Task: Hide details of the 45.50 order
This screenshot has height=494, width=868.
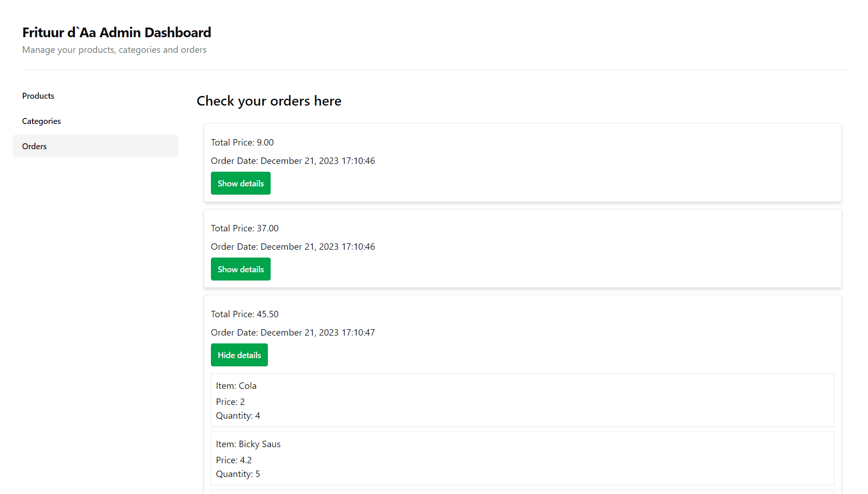Action: 239,355
